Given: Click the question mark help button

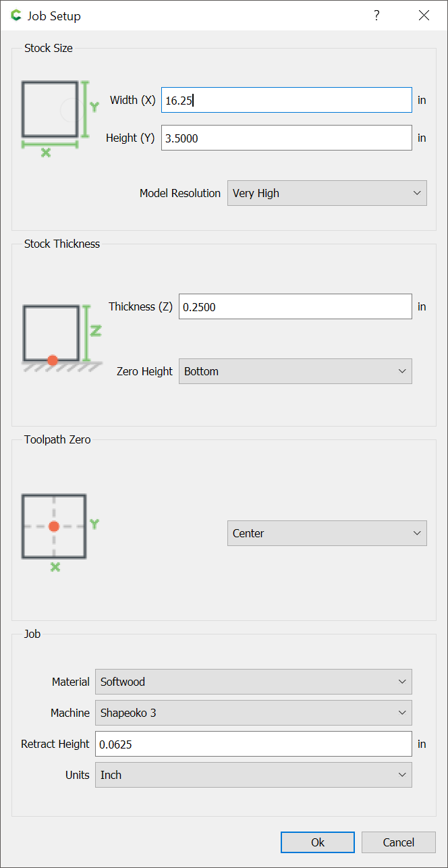Looking at the screenshot, I should (x=376, y=16).
